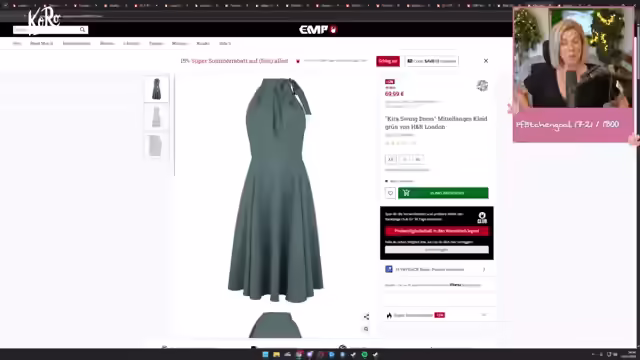The width and height of the screenshot is (640, 360).
Task: Open first navigation menu item
Action: [x=17, y=43]
